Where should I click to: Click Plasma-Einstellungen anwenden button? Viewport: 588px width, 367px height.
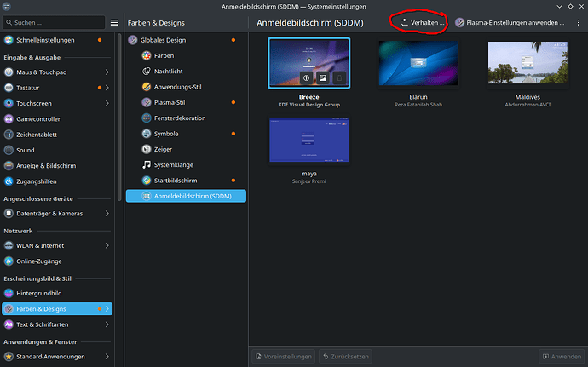510,23
